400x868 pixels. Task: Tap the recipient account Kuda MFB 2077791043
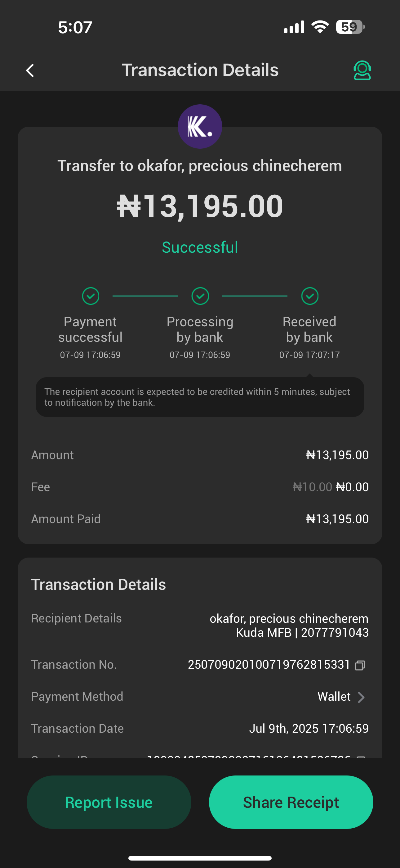click(302, 633)
